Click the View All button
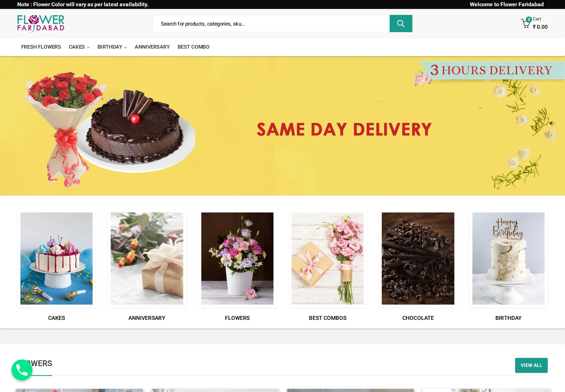565x392 pixels. tap(531, 365)
